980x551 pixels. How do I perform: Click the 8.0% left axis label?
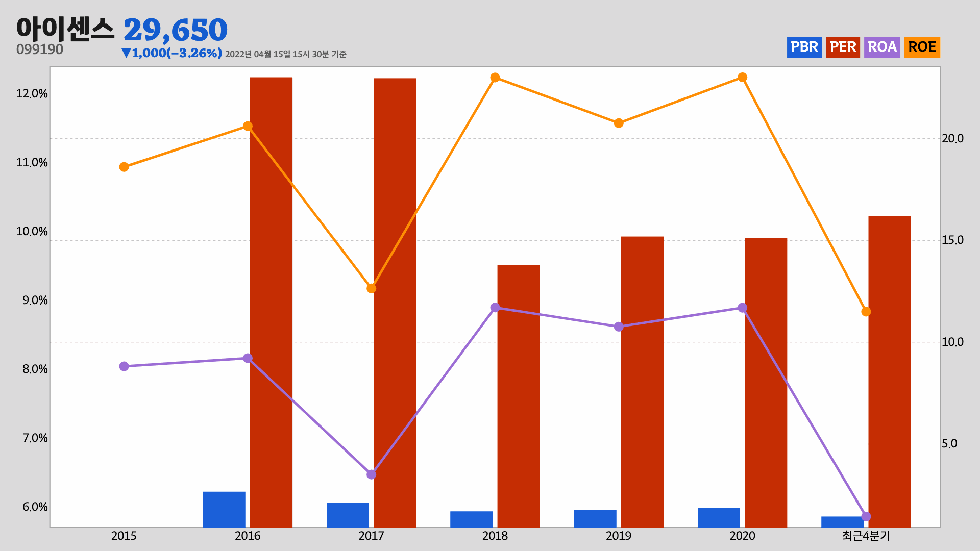tap(35, 369)
